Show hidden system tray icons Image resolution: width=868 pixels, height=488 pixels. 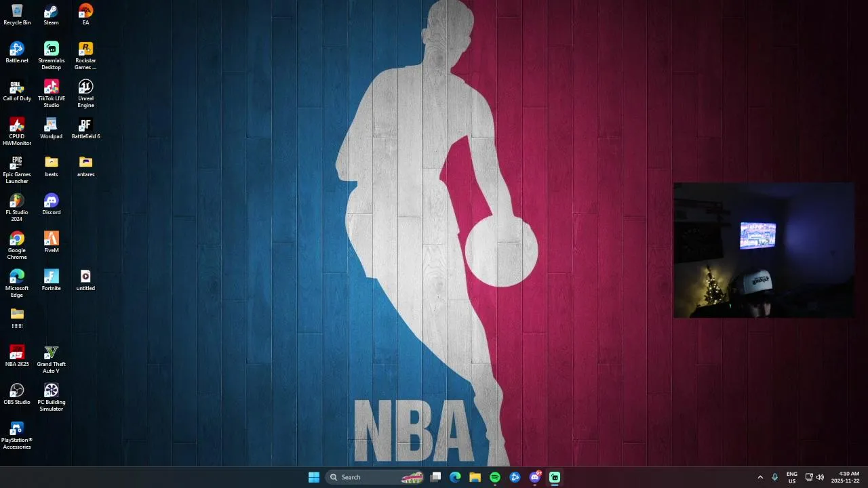pyautogui.click(x=760, y=477)
